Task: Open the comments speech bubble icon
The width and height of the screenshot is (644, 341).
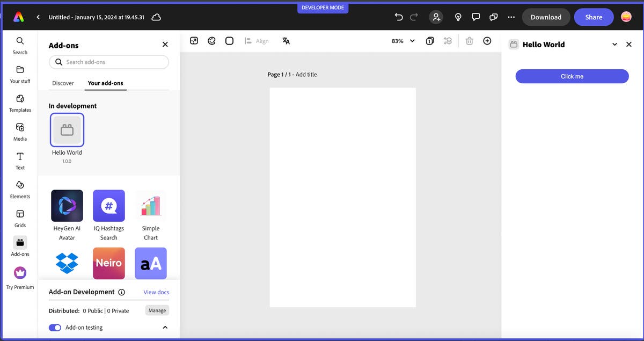Action: pyautogui.click(x=475, y=17)
